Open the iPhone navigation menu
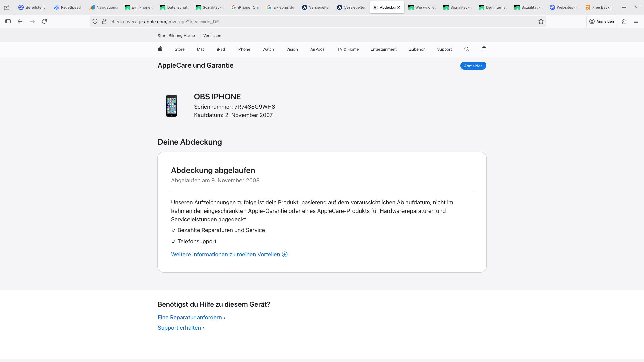 [244, 49]
